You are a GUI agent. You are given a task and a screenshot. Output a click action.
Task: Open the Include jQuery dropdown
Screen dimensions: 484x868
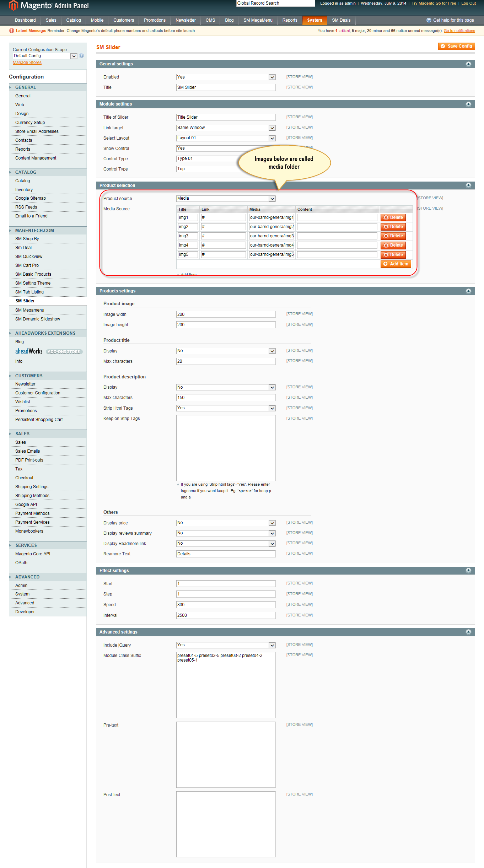point(226,645)
